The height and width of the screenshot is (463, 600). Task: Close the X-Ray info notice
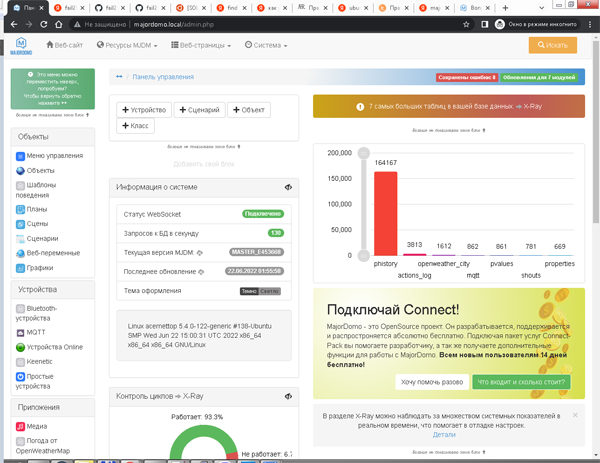pos(575,415)
